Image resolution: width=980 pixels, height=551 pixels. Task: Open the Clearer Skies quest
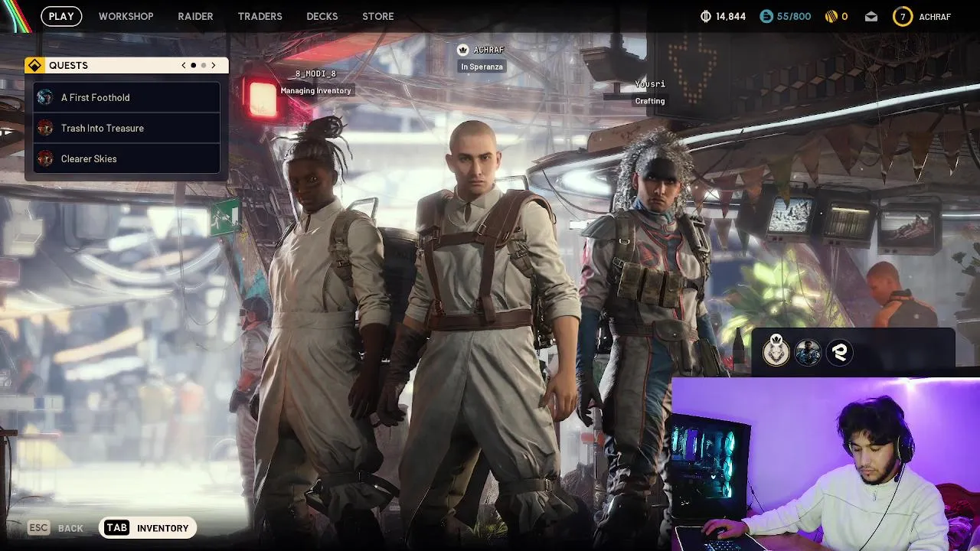point(127,158)
